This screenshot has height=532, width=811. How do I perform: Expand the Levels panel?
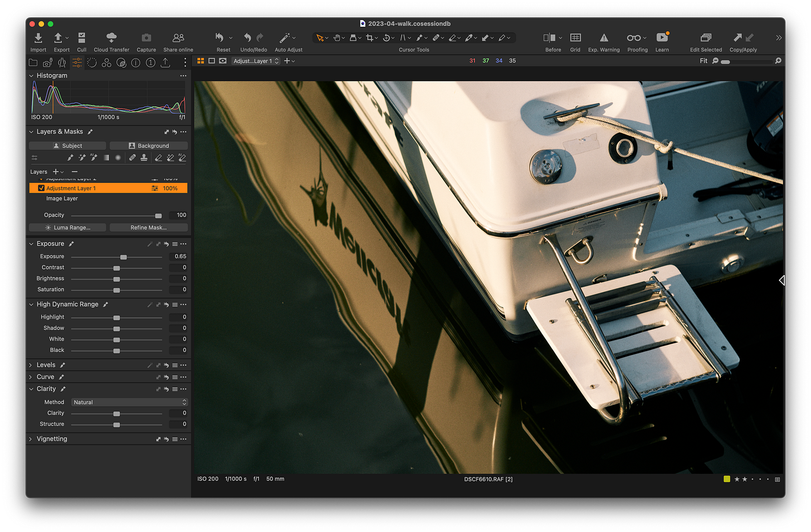click(31, 364)
